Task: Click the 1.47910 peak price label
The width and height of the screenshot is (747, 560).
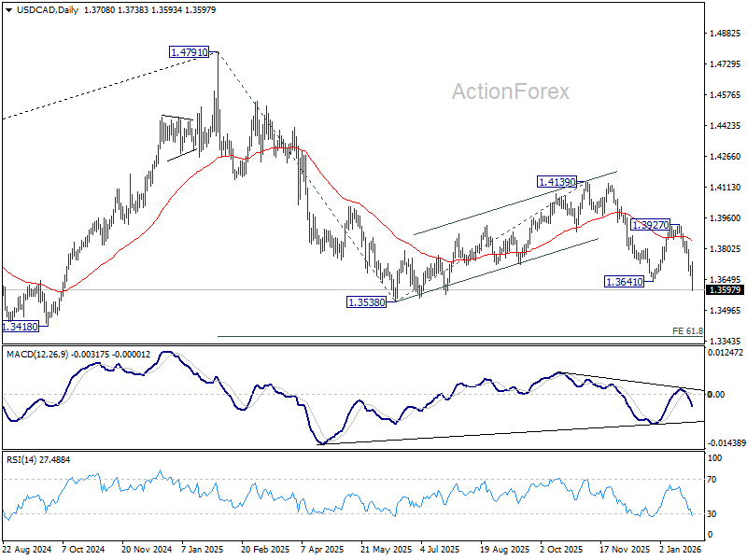Action: coord(190,52)
